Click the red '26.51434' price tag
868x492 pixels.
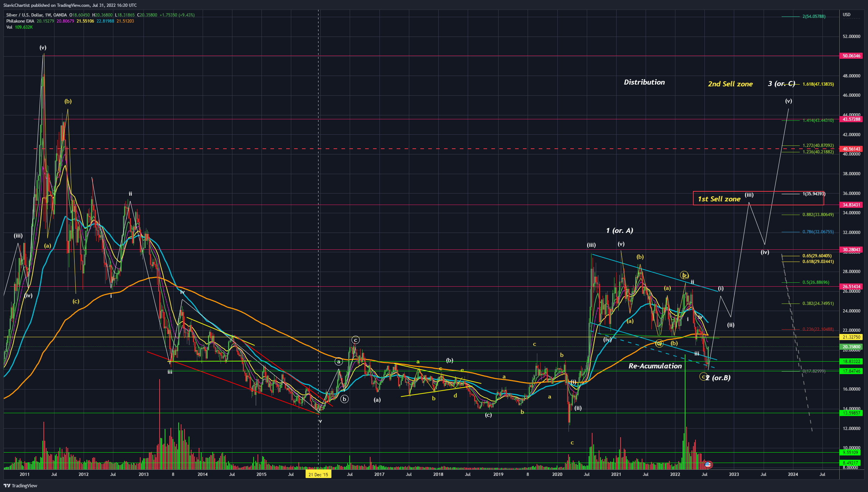[x=851, y=287]
